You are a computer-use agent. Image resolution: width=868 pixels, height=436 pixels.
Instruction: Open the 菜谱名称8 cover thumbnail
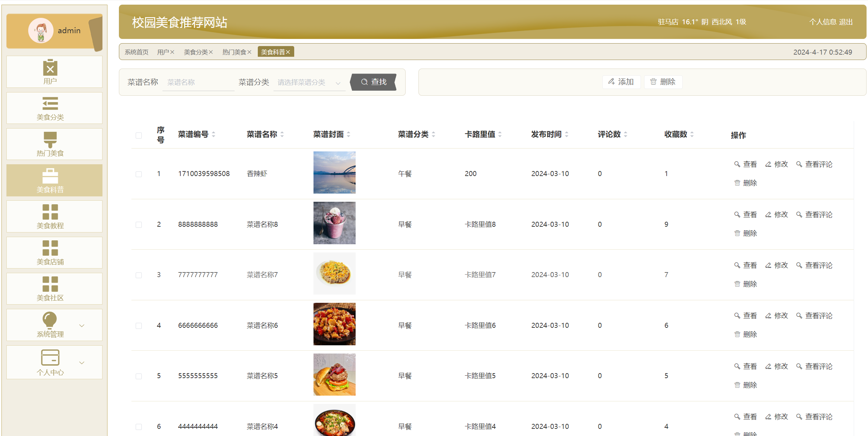[334, 223]
